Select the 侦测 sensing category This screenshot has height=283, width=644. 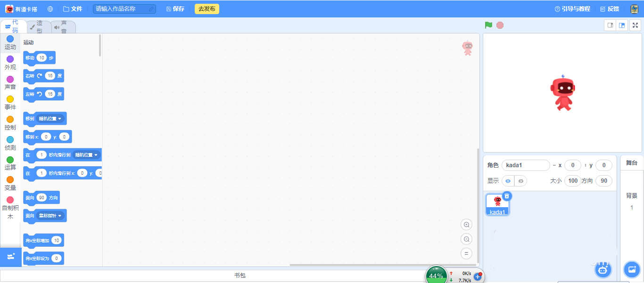pos(10,144)
